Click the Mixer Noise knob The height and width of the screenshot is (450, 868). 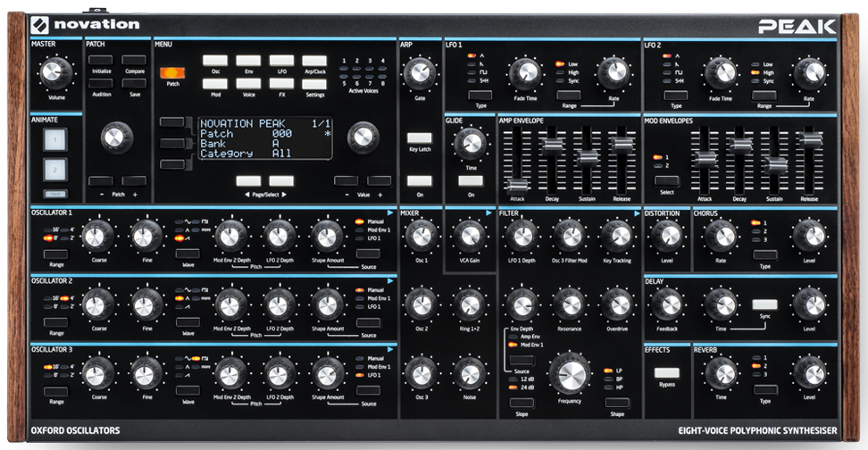point(470,373)
